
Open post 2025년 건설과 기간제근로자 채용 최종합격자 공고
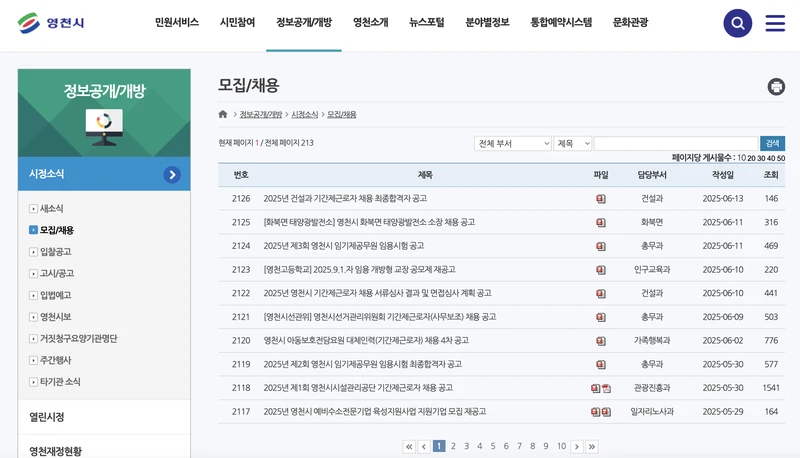pyautogui.click(x=345, y=198)
